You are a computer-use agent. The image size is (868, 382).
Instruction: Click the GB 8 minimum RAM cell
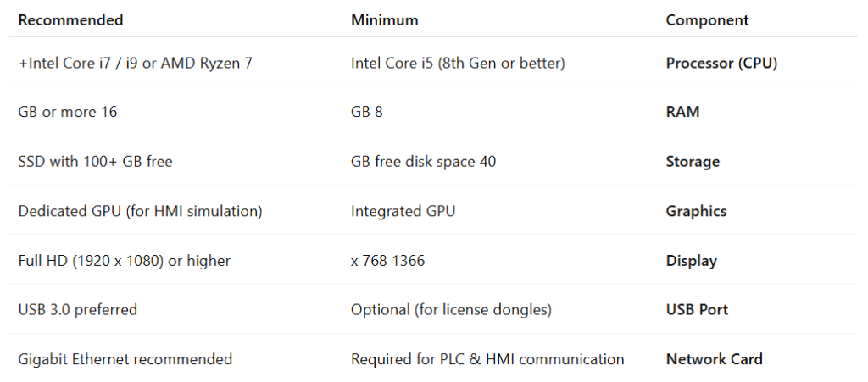366,112
